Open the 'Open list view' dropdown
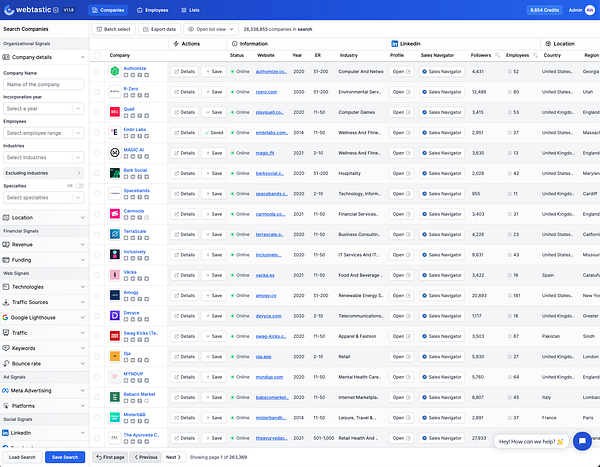The height and width of the screenshot is (467, 600). point(209,29)
